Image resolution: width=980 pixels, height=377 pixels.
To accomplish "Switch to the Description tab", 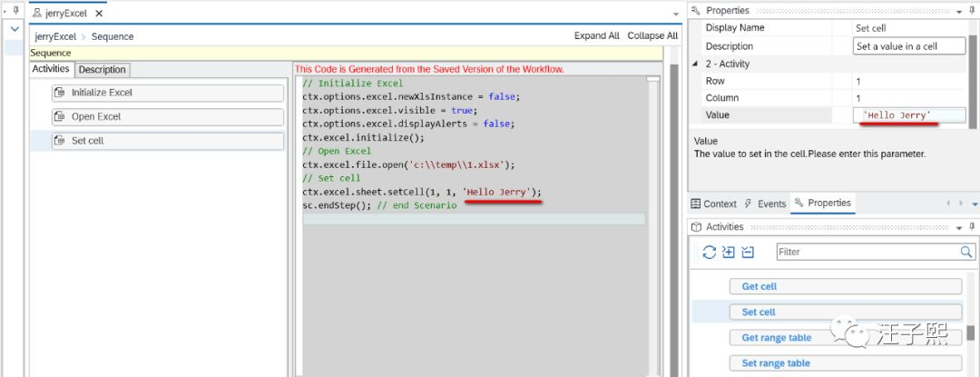I will 102,69.
